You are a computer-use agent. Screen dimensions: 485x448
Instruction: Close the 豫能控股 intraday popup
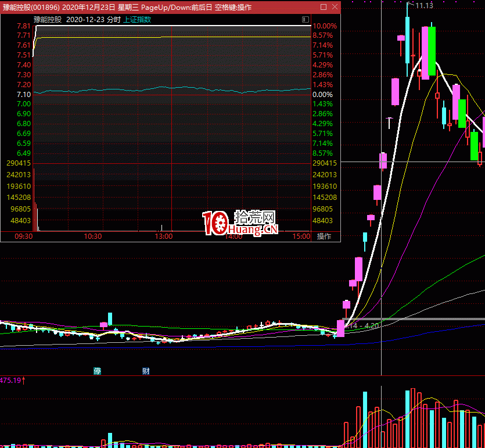click(335, 7)
